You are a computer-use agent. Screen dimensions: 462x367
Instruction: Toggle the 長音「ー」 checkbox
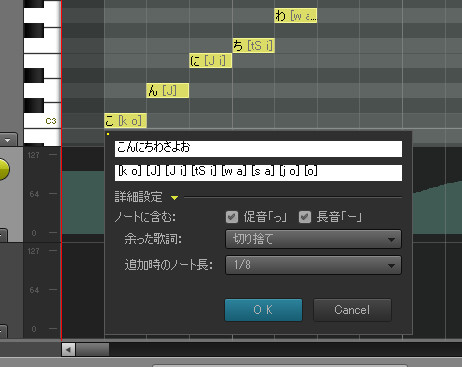305,217
